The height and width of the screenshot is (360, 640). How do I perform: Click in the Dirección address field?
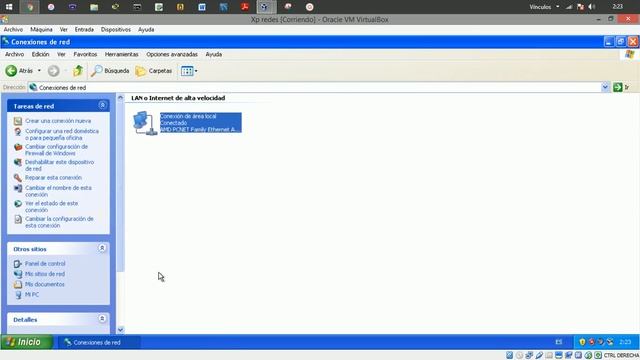(314, 87)
